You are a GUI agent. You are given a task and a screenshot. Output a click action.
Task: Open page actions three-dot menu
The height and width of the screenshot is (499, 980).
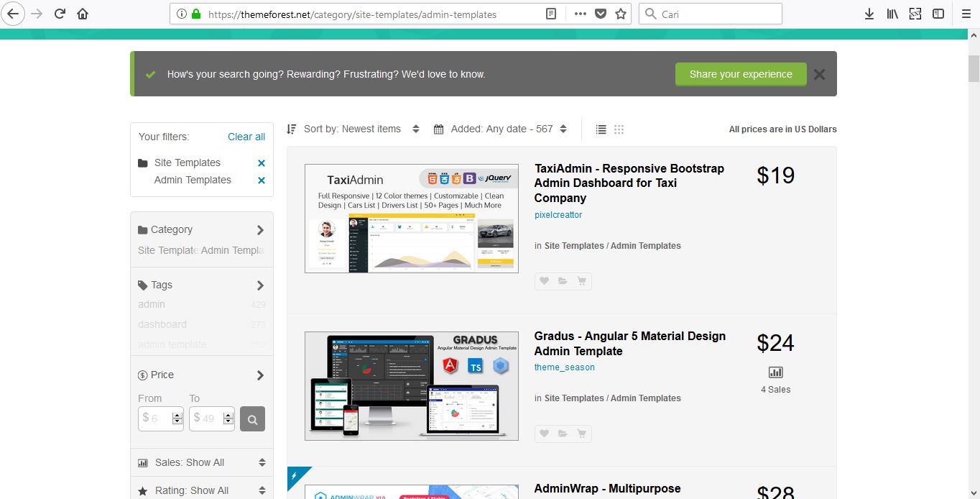[x=581, y=14]
